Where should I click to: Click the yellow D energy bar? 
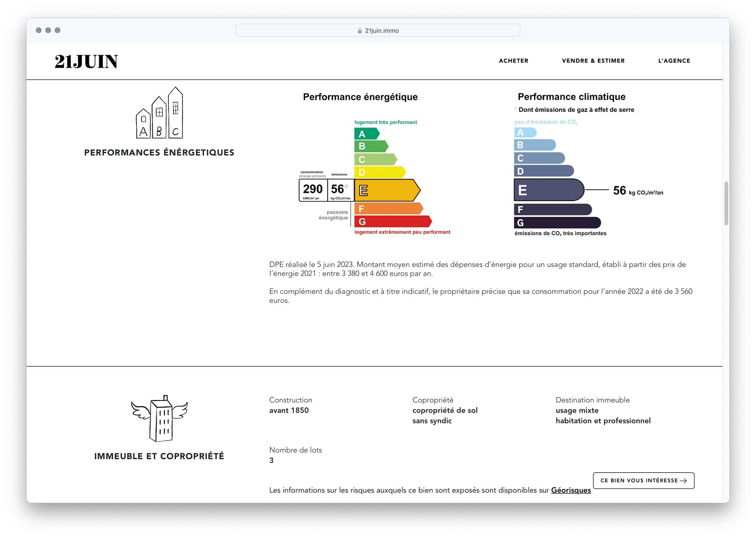[x=380, y=172]
